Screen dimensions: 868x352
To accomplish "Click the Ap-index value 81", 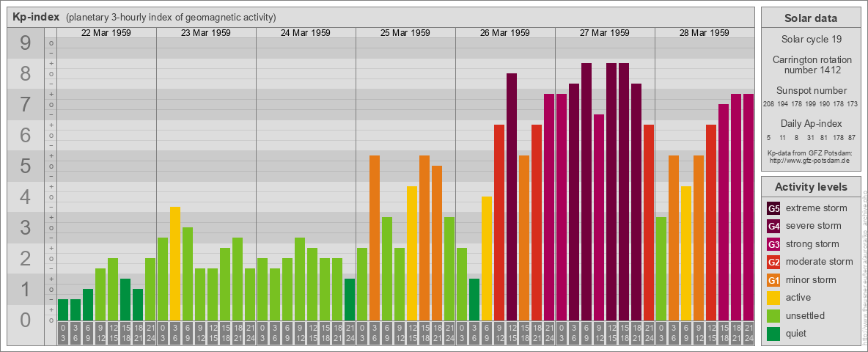I will [x=825, y=137].
